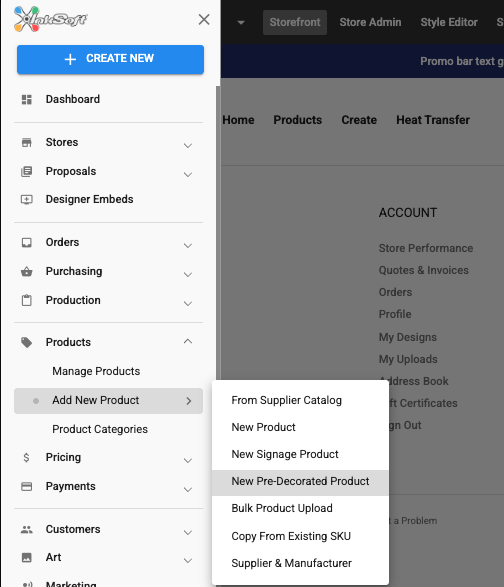Image resolution: width=504 pixels, height=587 pixels.
Task: Click the Dashboard grid icon
Action: (x=27, y=100)
